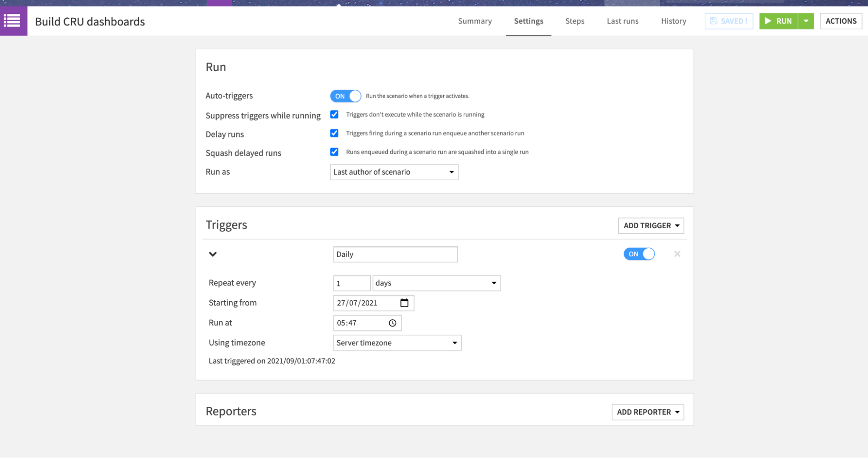Click the Saved button
Image resolution: width=868 pixels, height=458 pixels.
click(729, 21)
